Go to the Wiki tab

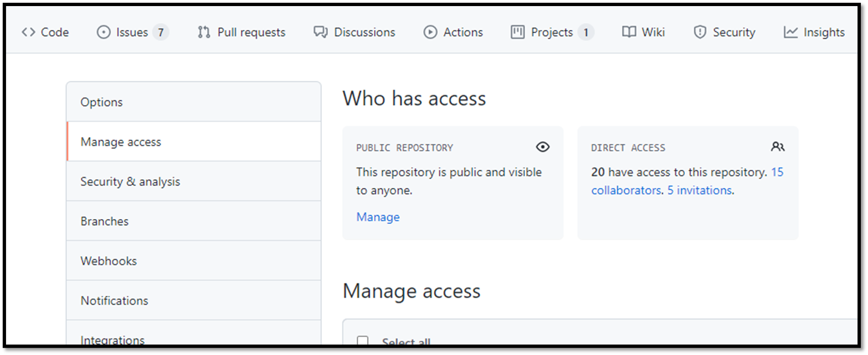[643, 32]
